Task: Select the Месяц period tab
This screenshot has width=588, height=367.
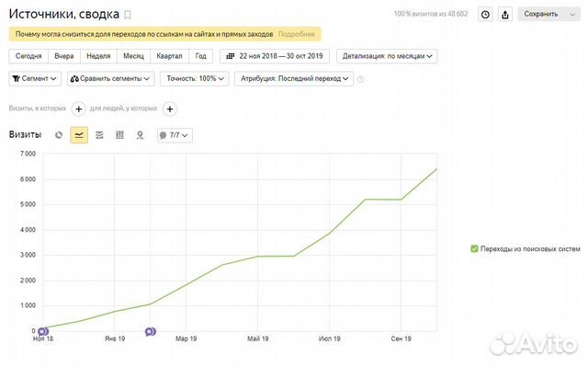Action: tap(133, 56)
